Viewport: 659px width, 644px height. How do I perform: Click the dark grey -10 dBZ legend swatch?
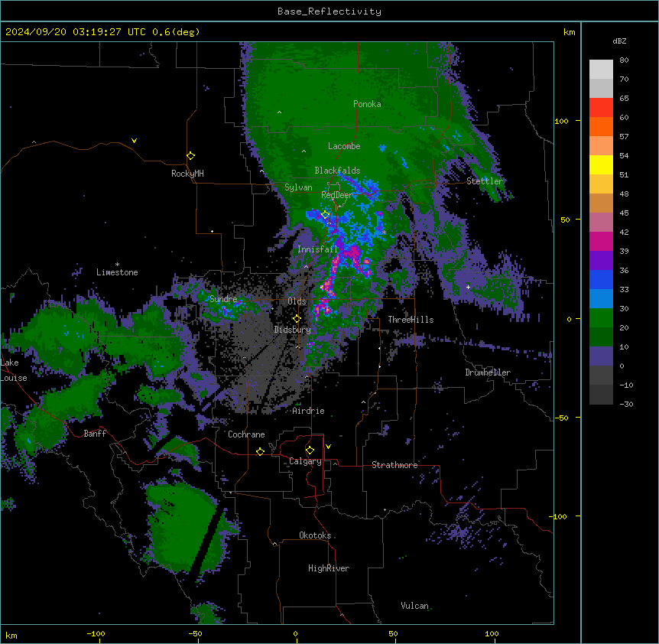[601, 395]
